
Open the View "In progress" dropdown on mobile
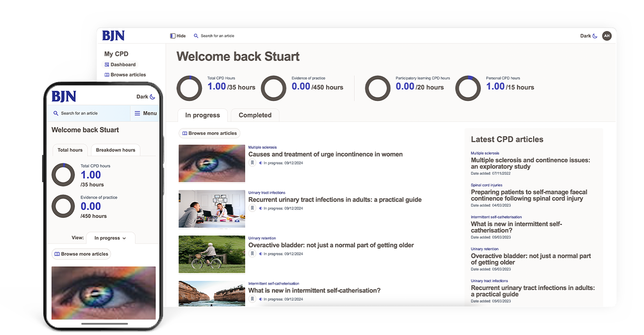click(x=110, y=238)
